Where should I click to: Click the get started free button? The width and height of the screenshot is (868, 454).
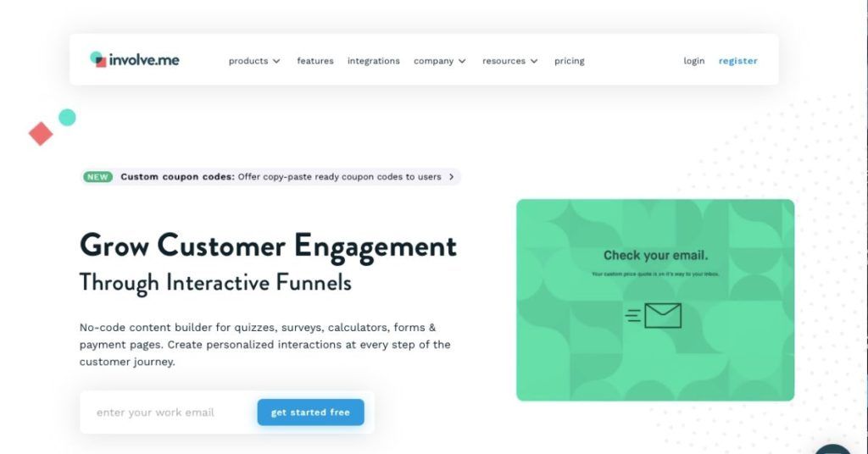pos(310,412)
